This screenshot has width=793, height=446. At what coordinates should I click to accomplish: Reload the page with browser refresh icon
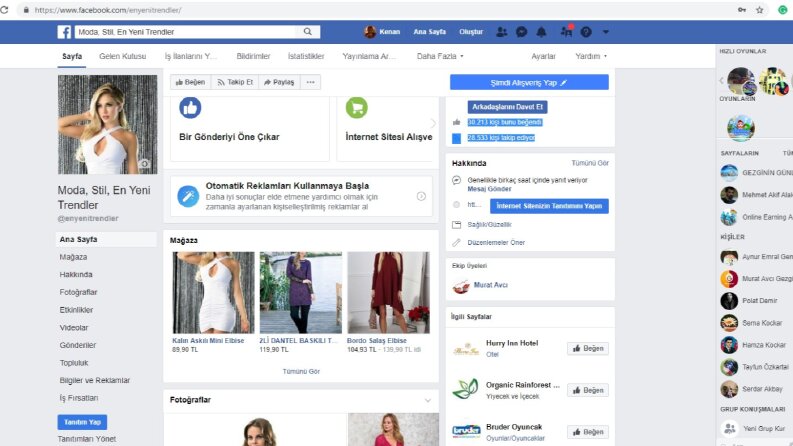pos(4,10)
